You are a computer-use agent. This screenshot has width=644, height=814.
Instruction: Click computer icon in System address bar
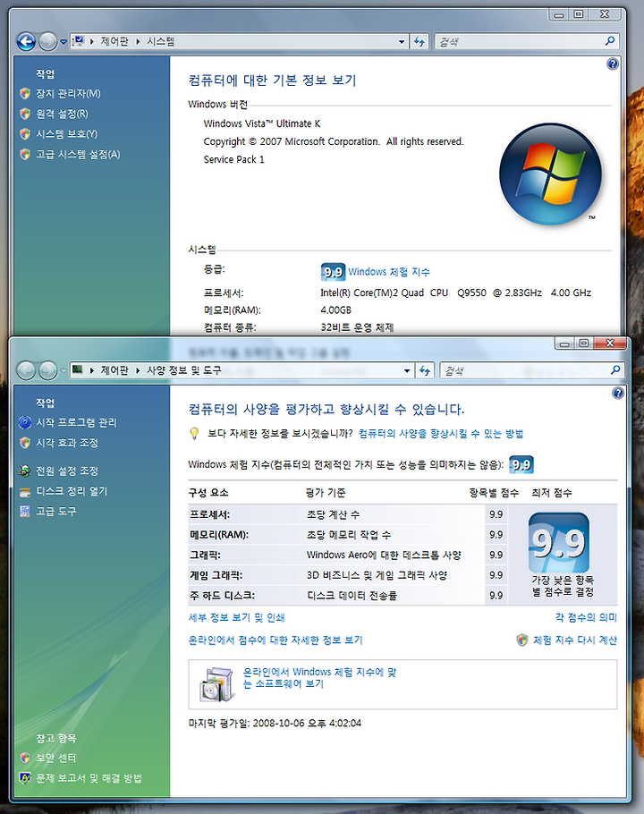tap(79, 40)
